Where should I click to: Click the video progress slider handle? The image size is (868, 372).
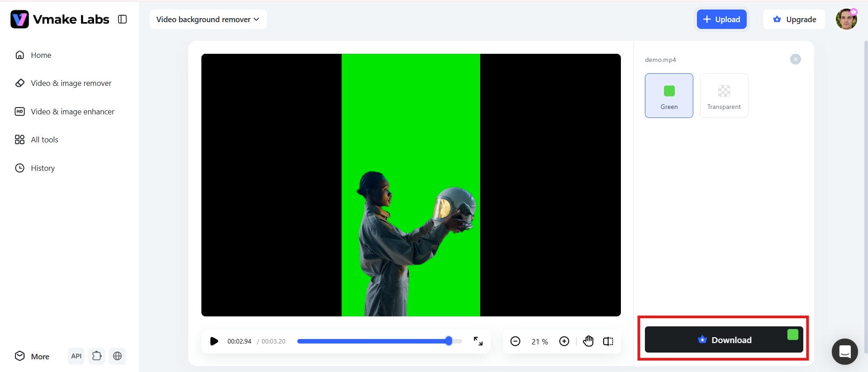pyautogui.click(x=449, y=341)
